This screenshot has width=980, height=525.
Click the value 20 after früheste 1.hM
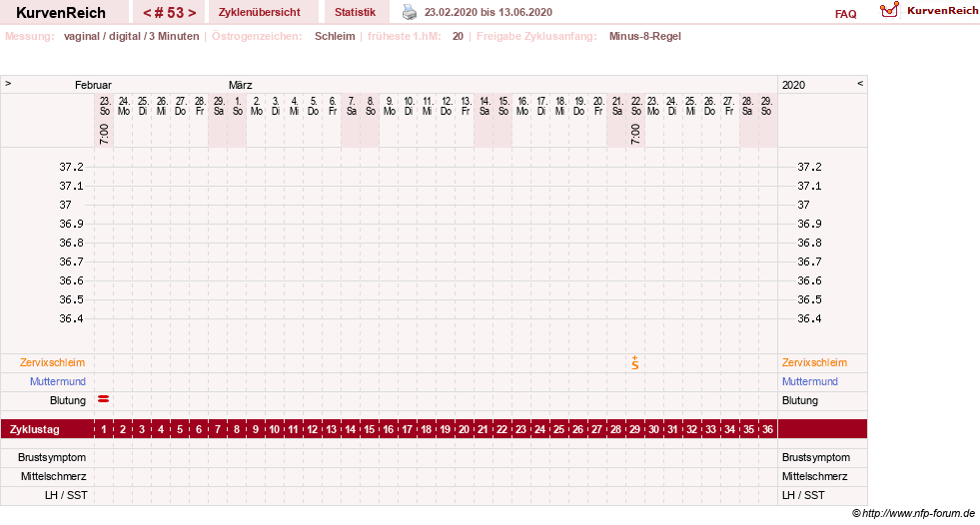click(459, 36)
